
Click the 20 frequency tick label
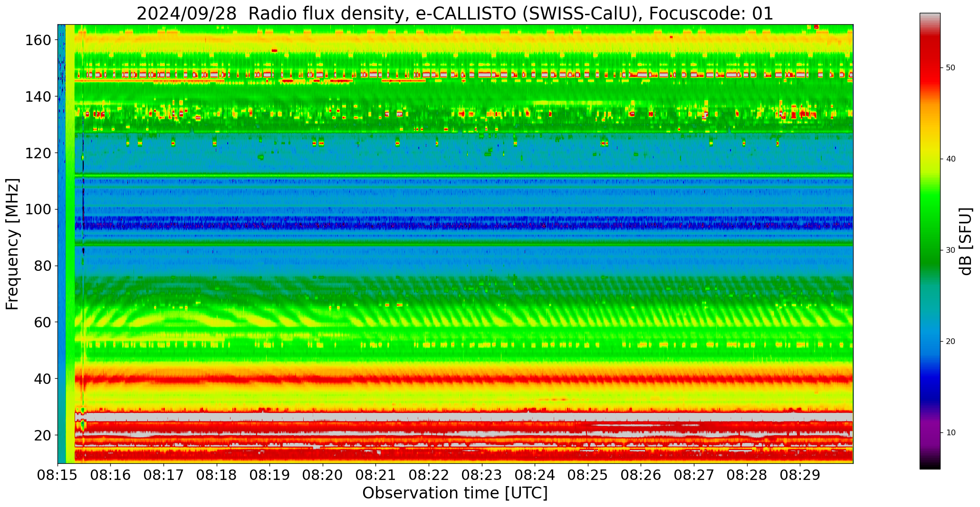pos(43,435)
